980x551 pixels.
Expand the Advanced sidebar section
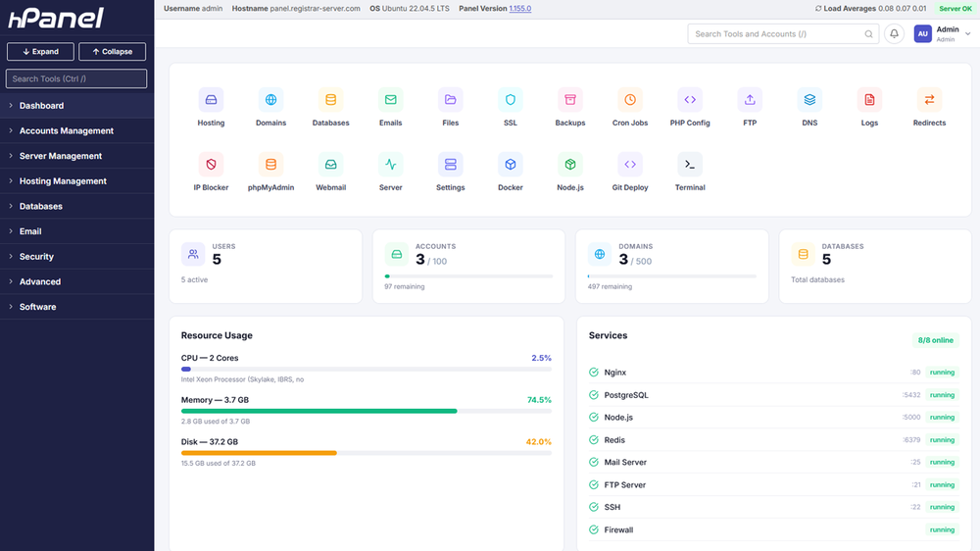[76, 281]
